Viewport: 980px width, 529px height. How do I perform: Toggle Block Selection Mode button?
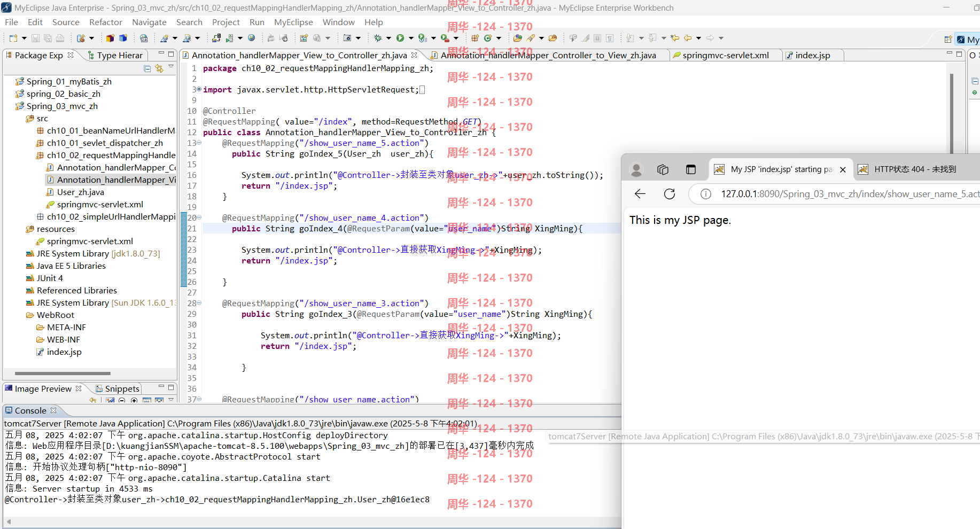point(597,38)
